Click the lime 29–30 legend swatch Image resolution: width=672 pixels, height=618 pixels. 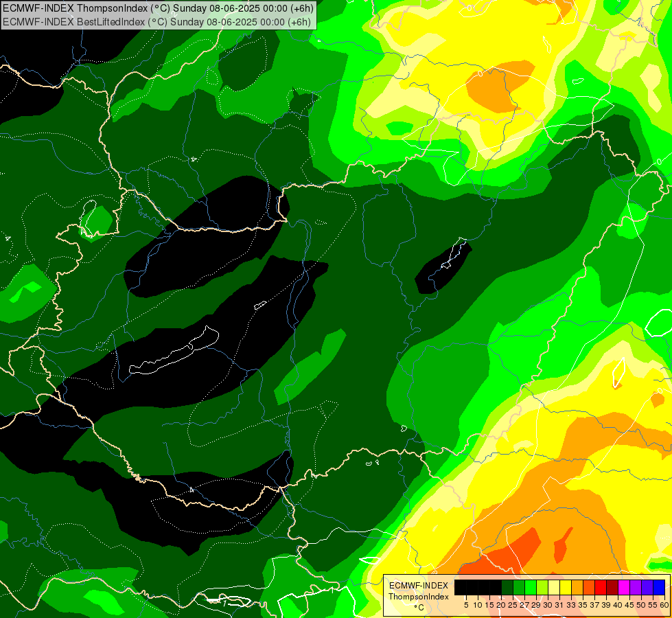[x=542, y=587]
